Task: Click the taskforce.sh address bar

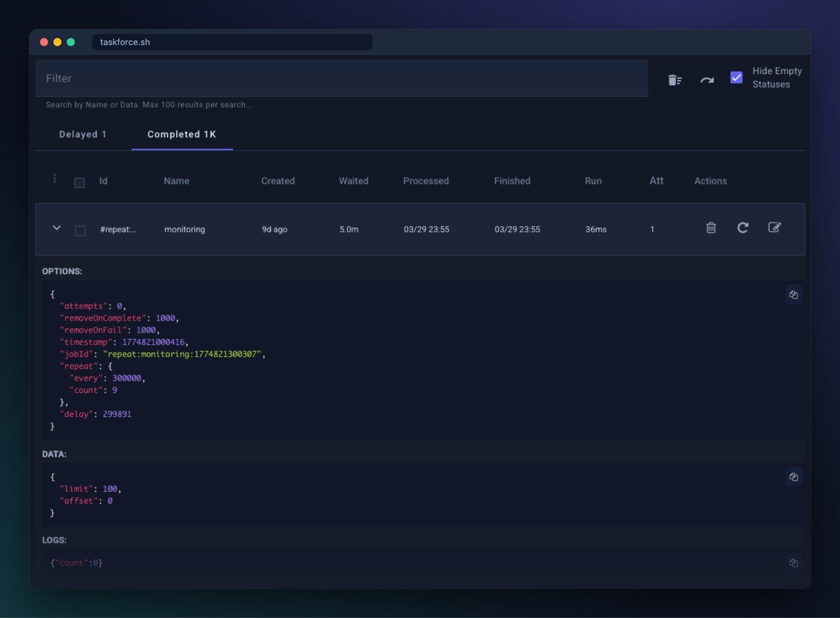Action: tap(232, 42)
